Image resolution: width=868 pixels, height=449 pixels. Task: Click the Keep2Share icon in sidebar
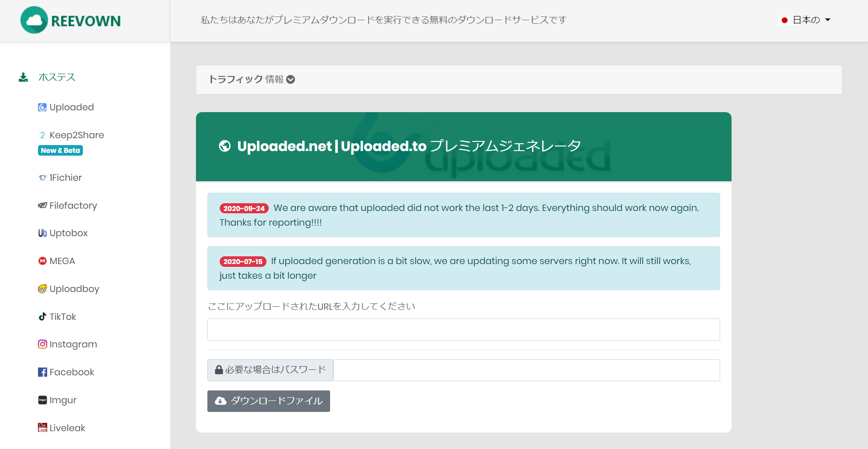(42, 135)
